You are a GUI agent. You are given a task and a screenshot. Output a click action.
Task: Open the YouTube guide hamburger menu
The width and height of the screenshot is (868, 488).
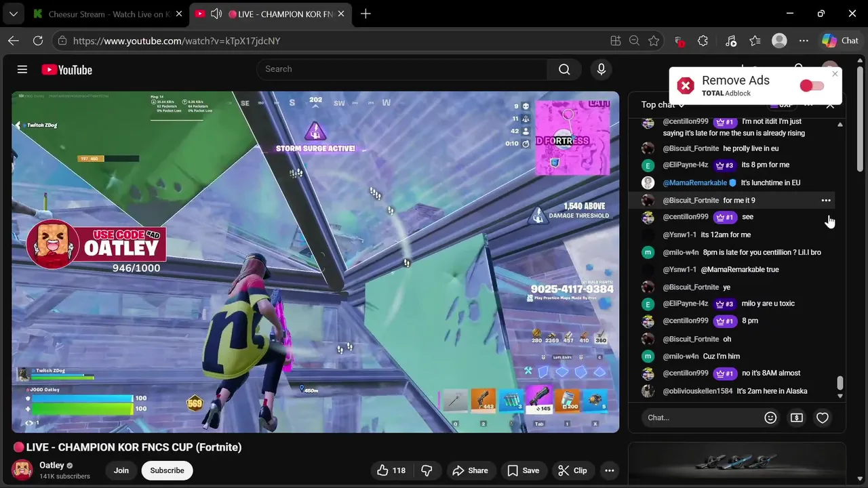(22, 70)
